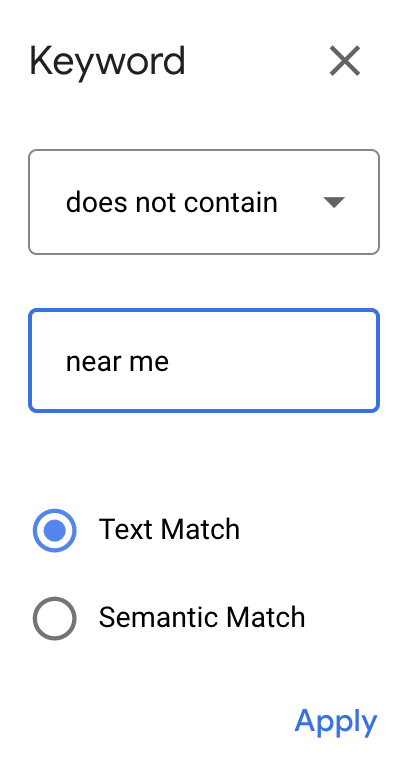
Task: Click the dropdown arrow triangle icon
Action: coord(334,202)
